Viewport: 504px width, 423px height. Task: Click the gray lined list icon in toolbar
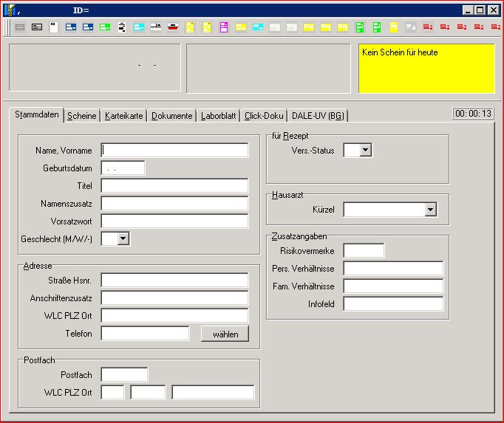[20, 27]
